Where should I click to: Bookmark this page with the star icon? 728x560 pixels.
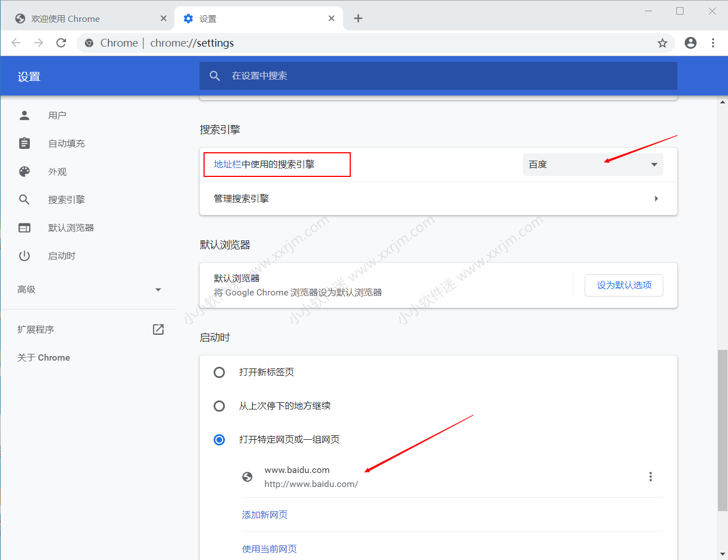[662, 43]
